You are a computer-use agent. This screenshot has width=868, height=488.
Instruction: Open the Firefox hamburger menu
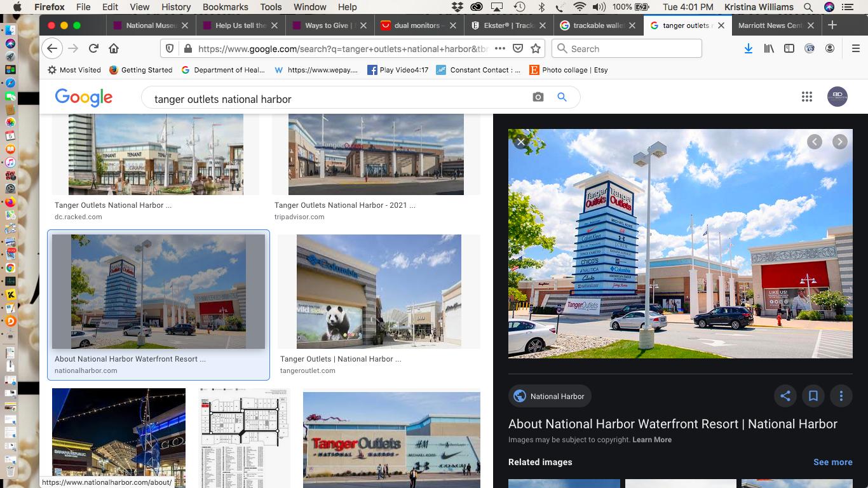pos(855,48)
